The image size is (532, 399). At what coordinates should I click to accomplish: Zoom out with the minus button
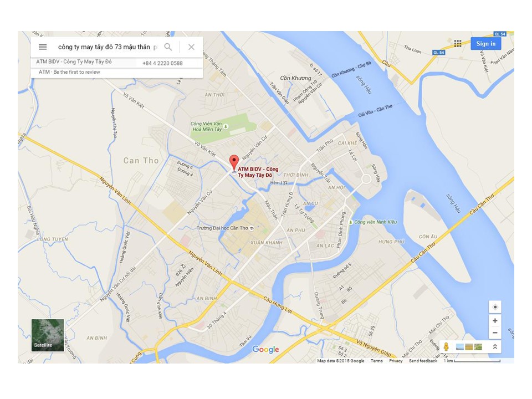click(495, 333)
